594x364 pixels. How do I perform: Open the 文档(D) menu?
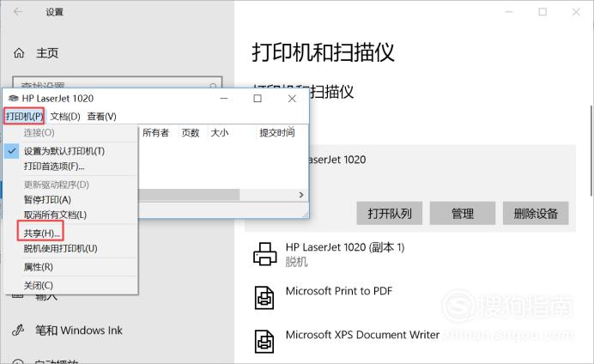65,116
